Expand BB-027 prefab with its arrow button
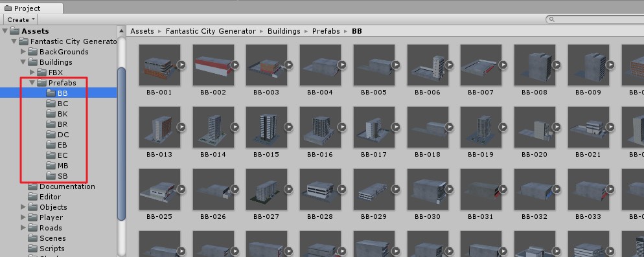Image resolution: width=644 pixels, height=257 pixels. pyautogui.click(x=289, y=189)
